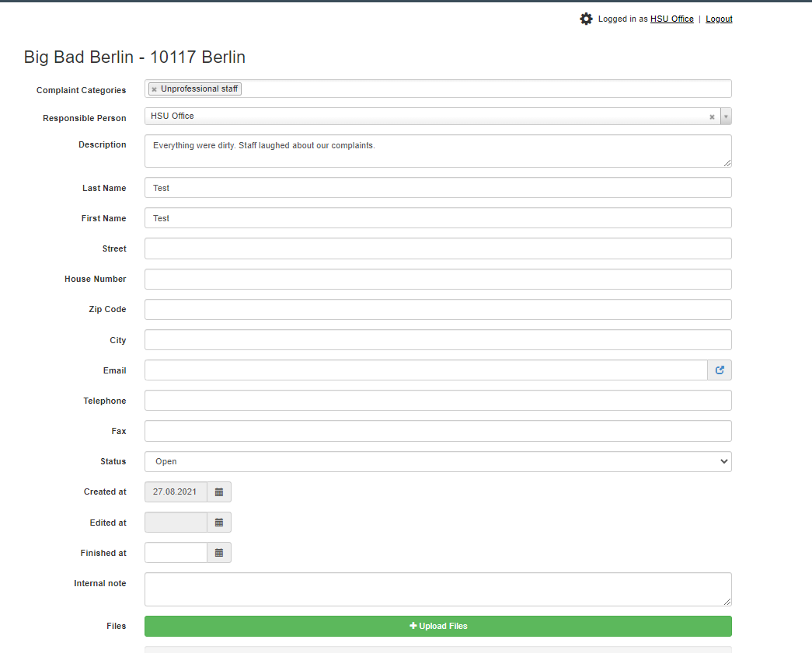The height and width of the screenshot is (653, 812).
Task: Click the Internal note text area
Action: tap(437, 589)
